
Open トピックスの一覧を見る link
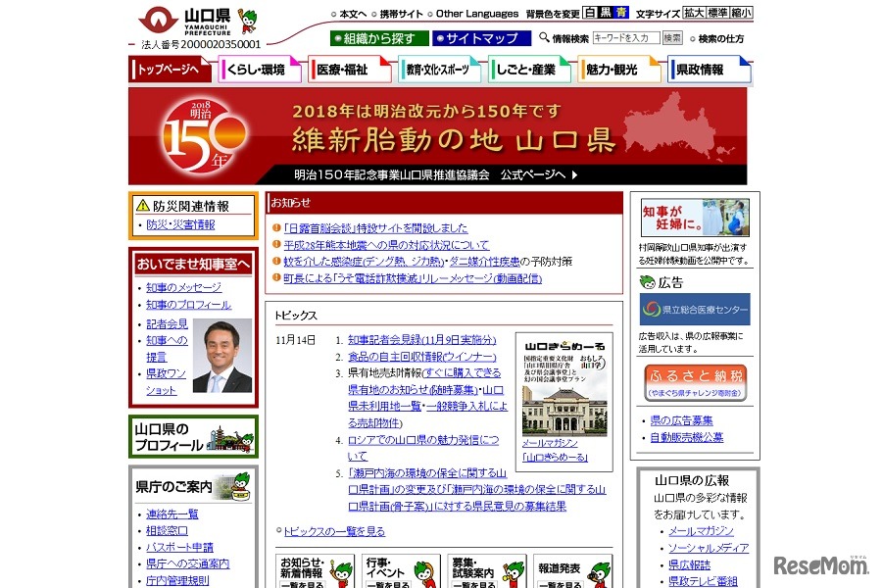pyautogui.click(x=334, y=531)
